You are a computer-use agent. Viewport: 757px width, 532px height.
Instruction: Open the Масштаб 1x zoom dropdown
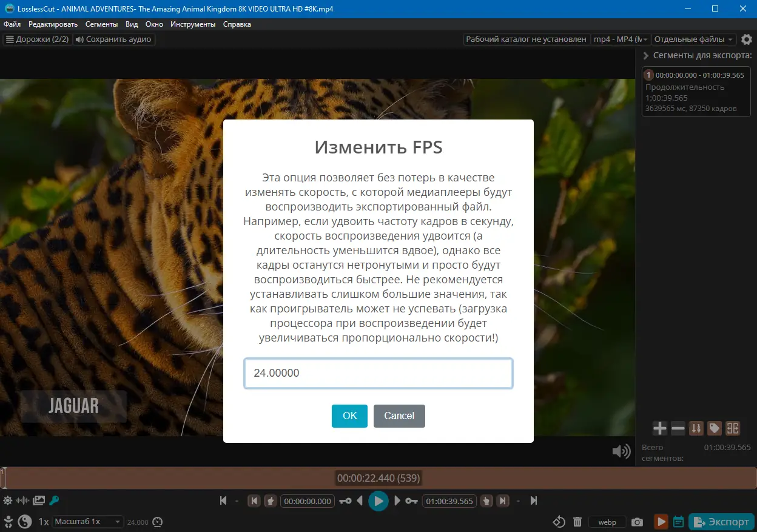[x=87, y=522]
